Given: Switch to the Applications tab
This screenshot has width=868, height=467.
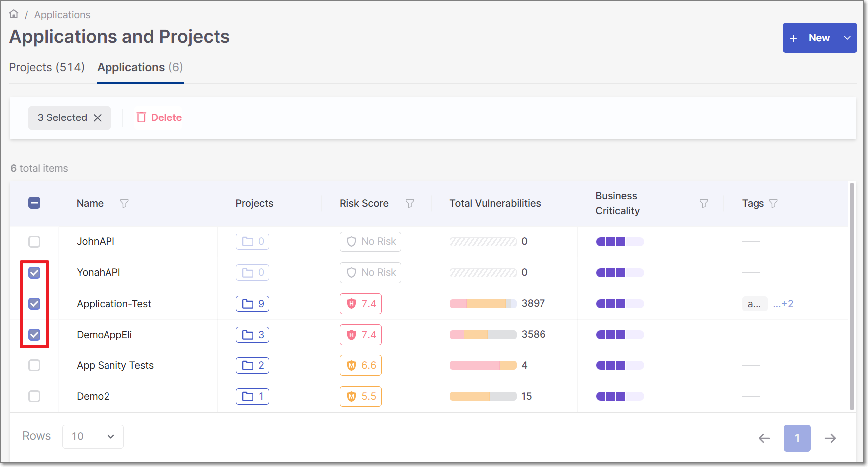Looking at the screenshot, I should click(140, 67).
